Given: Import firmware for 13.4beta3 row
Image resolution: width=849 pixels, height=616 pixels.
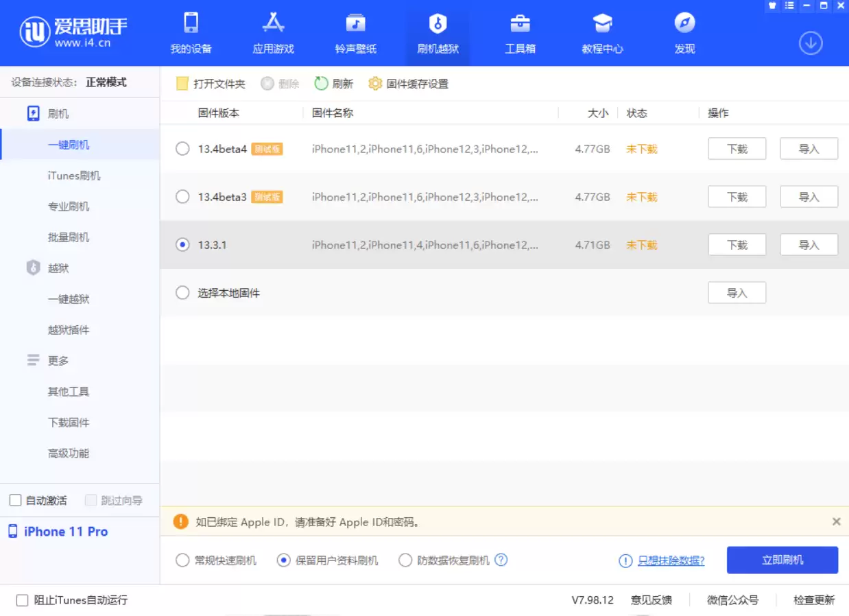Looking at the screenshot, I should 809,197.
